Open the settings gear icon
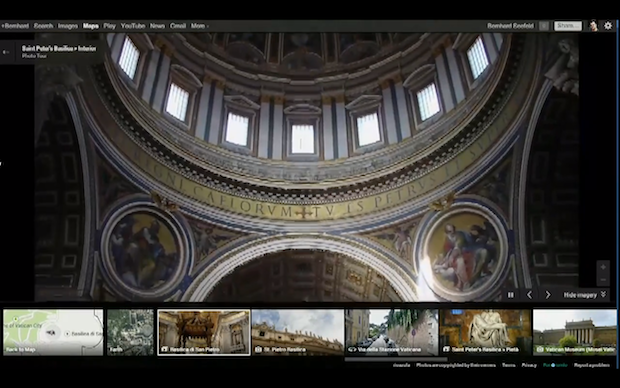 pyautogui.click(x=608, y=26)
